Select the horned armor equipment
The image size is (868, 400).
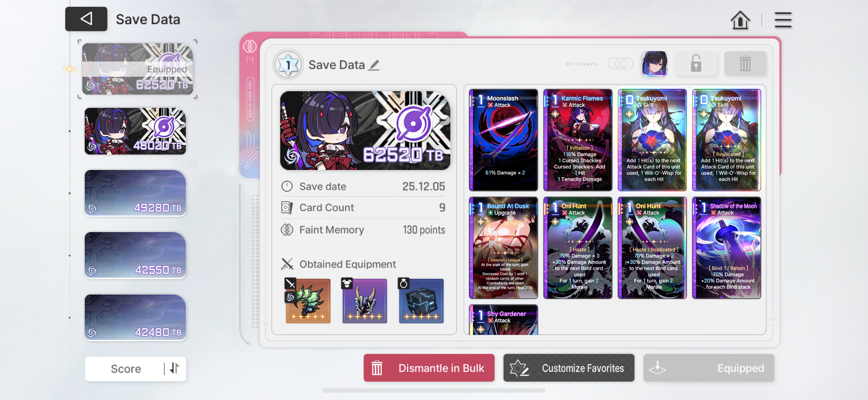365,301
